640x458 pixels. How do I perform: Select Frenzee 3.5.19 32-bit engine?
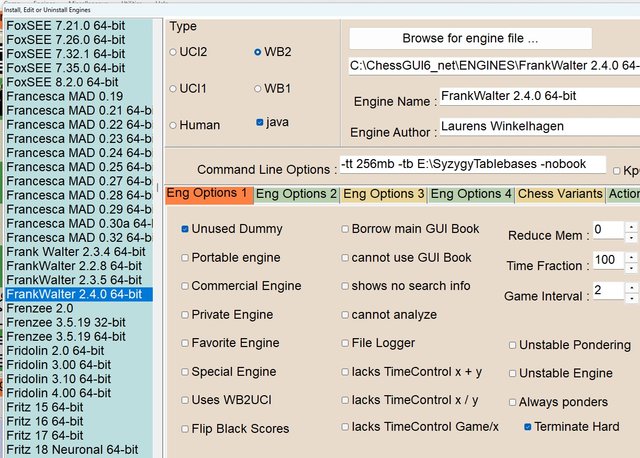(79, 322)
